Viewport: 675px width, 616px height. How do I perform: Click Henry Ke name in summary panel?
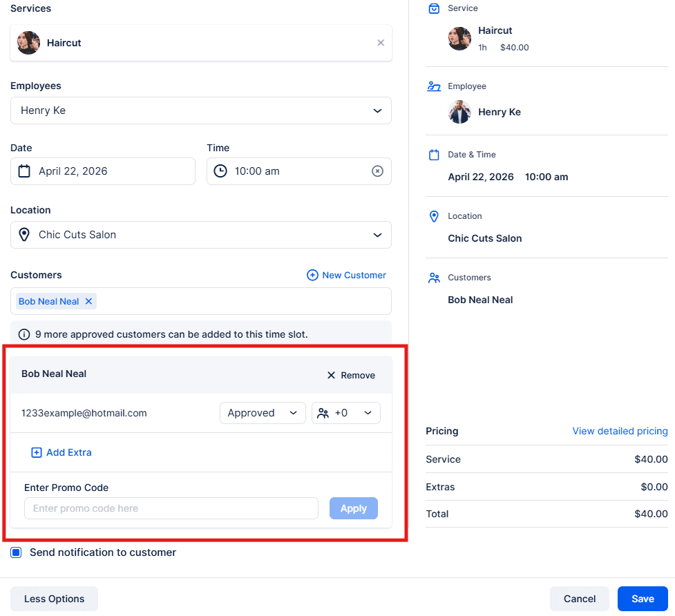tap(500, 113)
